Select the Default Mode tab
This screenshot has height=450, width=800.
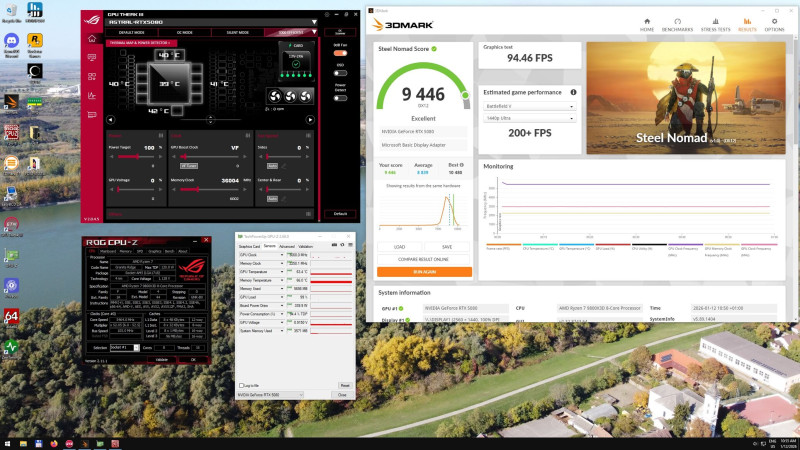(132, 32)
